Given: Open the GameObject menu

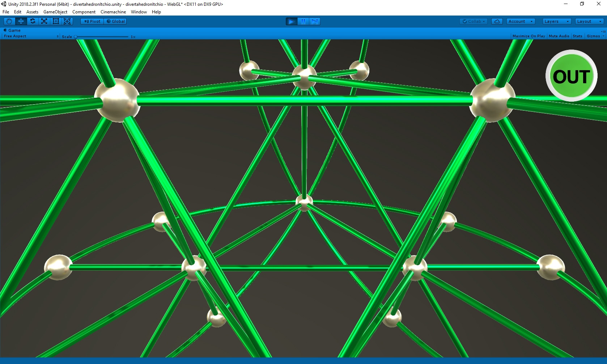Looking at the screenshot, I should tap(55, 12).
